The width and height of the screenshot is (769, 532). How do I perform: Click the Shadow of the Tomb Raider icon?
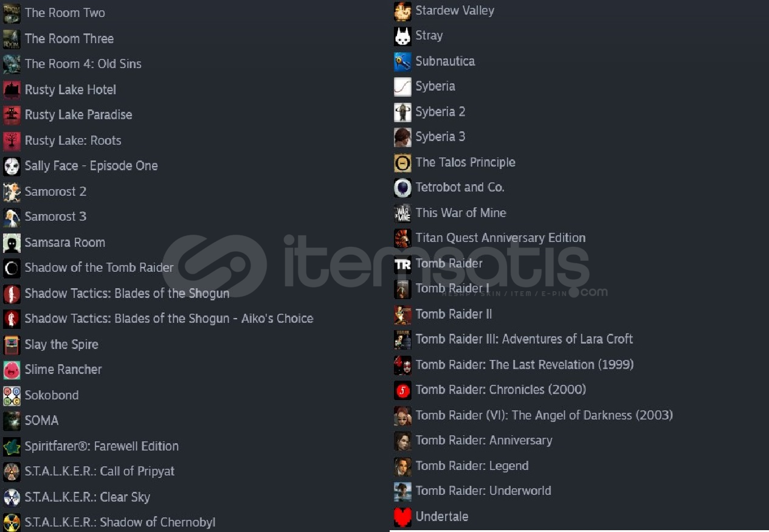coord(12,268)
